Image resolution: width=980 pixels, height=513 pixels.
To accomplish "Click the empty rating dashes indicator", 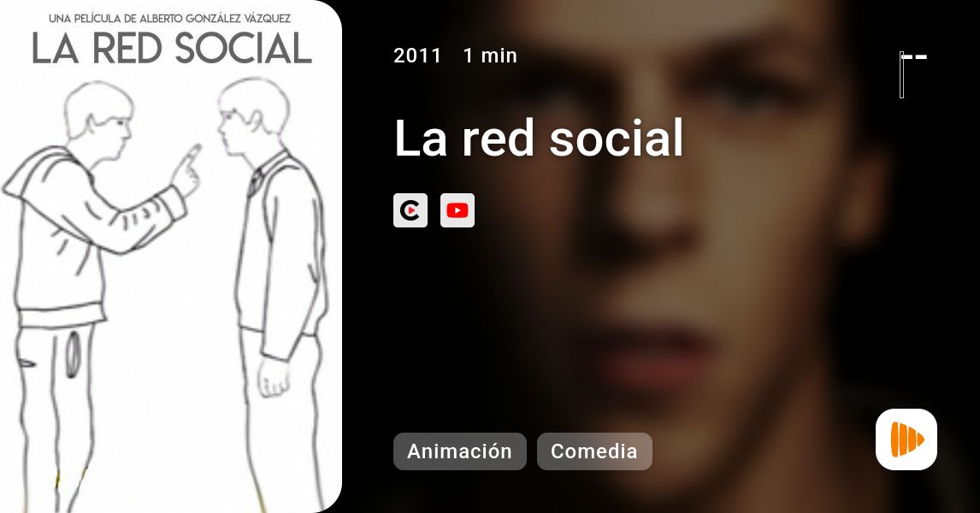I will click(914, 57).
